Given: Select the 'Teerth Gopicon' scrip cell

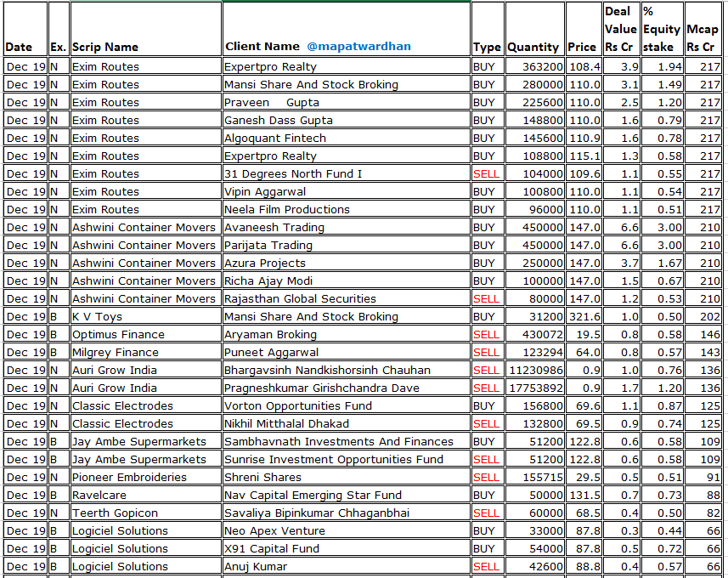Looking at the screenshot, I should pos(146,513).
